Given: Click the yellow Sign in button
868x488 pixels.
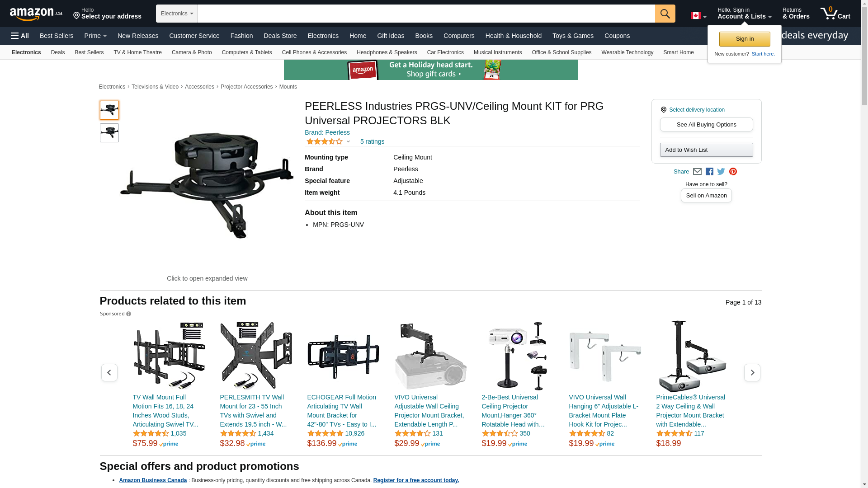Looking at the screenshot, I should point(745,39).
